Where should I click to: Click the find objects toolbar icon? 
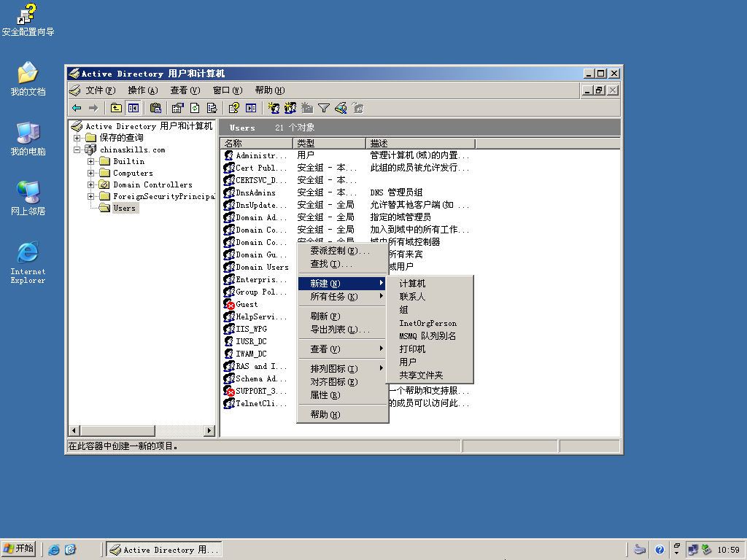(x=341, y=108)
